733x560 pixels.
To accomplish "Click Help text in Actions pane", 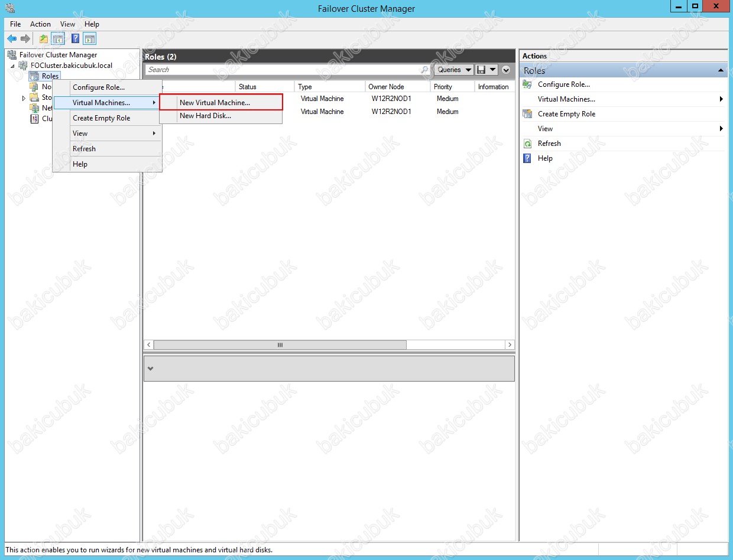I will pyautogui.click(x=545, y=158).
